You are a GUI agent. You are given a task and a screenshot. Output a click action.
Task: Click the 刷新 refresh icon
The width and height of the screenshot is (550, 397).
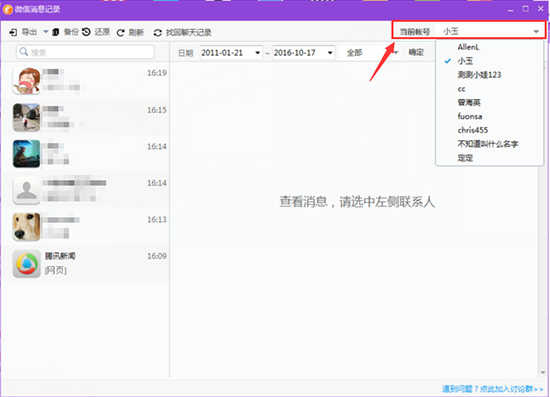coord(120,33)
